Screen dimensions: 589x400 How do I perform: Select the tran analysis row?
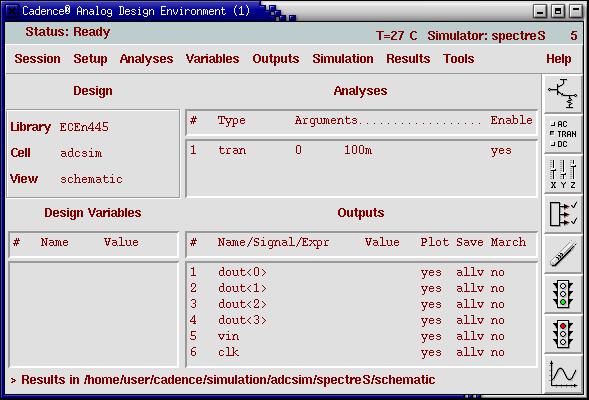tap(361, 150)
